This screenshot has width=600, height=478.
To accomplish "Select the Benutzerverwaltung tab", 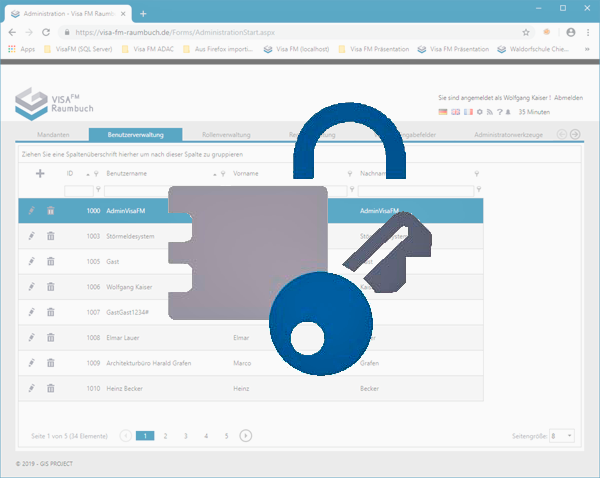I will click(x=135, y=135).
